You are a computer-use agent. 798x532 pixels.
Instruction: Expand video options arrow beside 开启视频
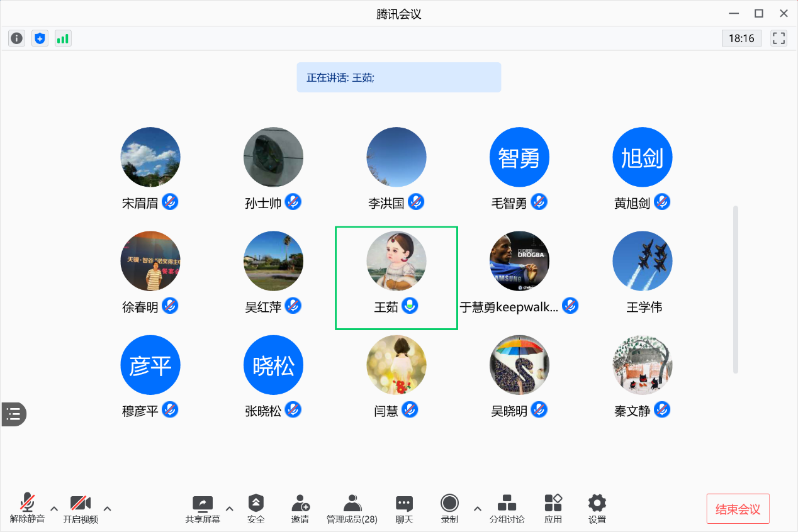108,508
